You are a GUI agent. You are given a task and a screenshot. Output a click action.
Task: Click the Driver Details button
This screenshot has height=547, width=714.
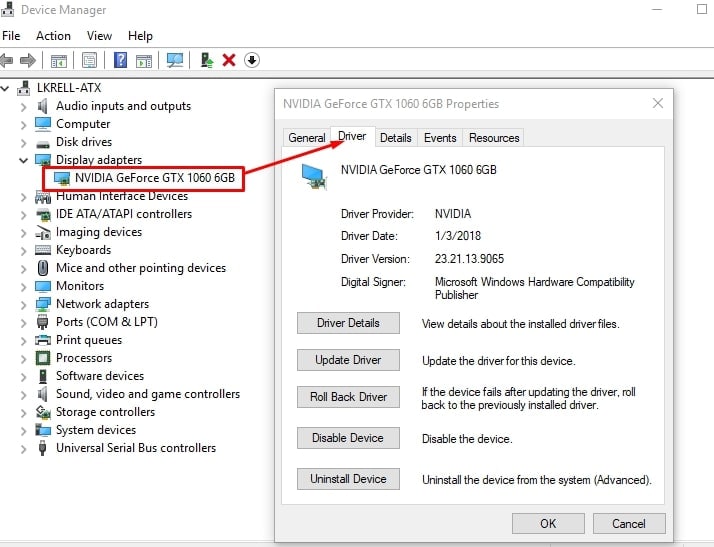point(348,323)
